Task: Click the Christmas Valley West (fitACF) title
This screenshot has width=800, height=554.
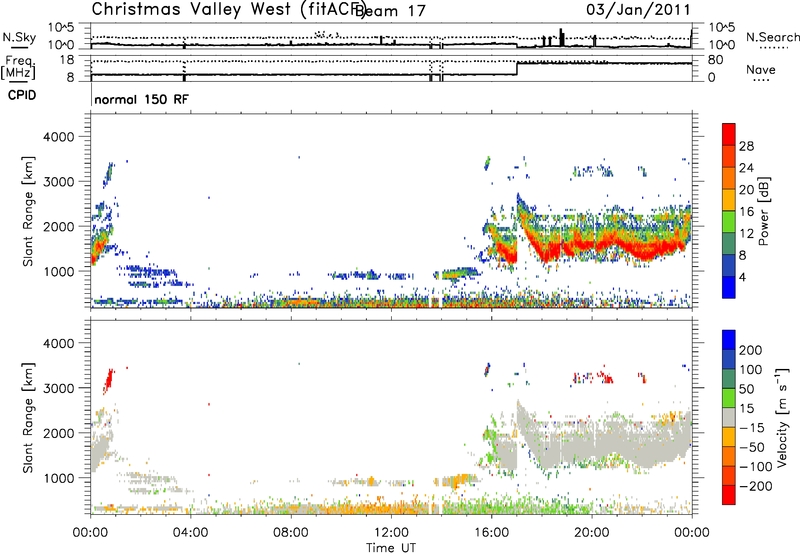Action: [x=229, y=9]
